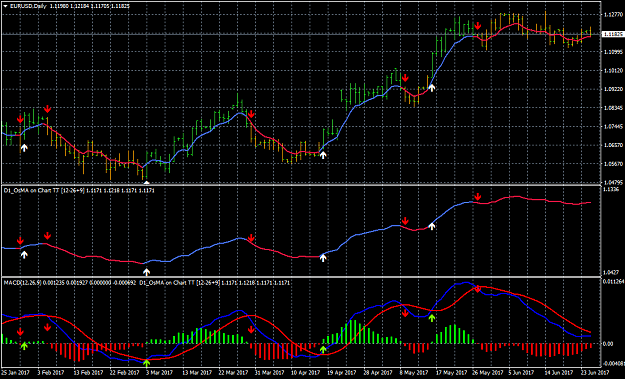Click the 23 Jun 2017 date label

pyautogui.click(x=595, y=373)
